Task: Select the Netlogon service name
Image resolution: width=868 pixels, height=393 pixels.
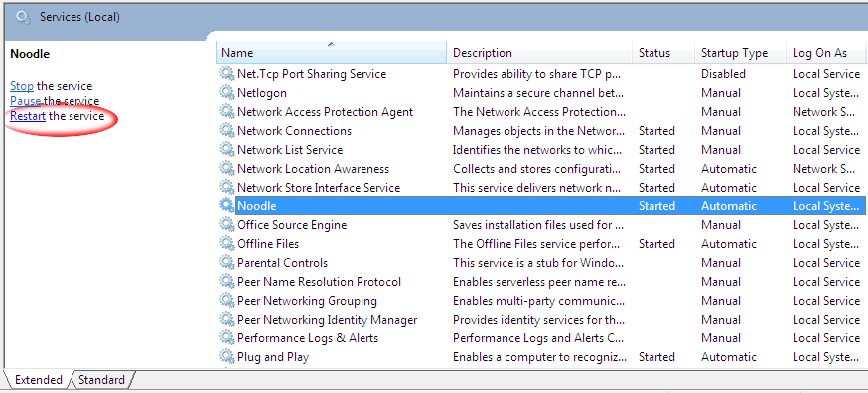Action: [x=262, y=93]
